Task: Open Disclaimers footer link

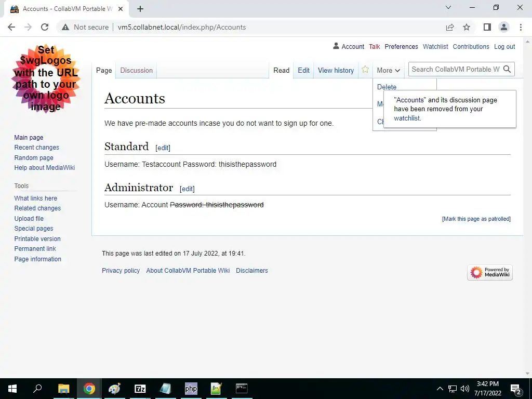Action: (252, 270)
